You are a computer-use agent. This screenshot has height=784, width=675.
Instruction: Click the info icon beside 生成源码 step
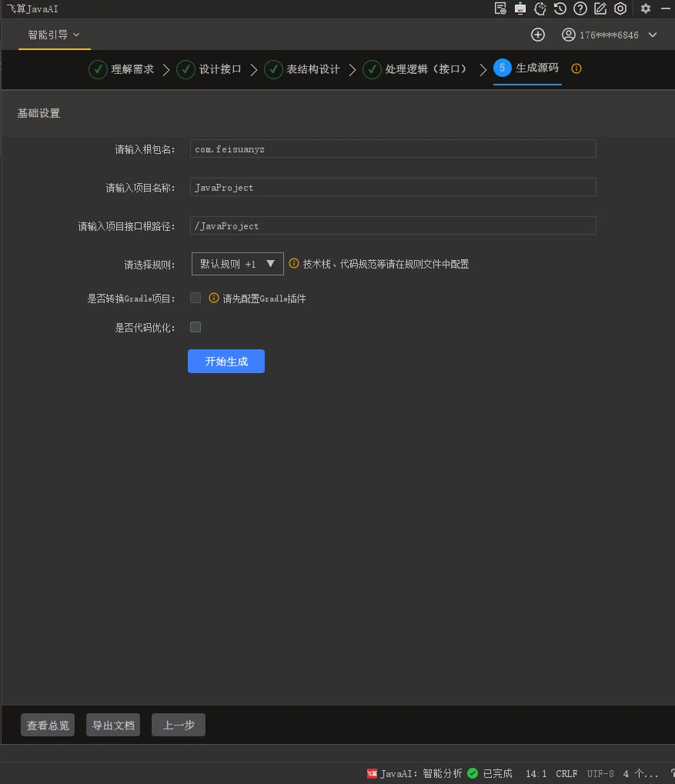(x=576, y=68)
